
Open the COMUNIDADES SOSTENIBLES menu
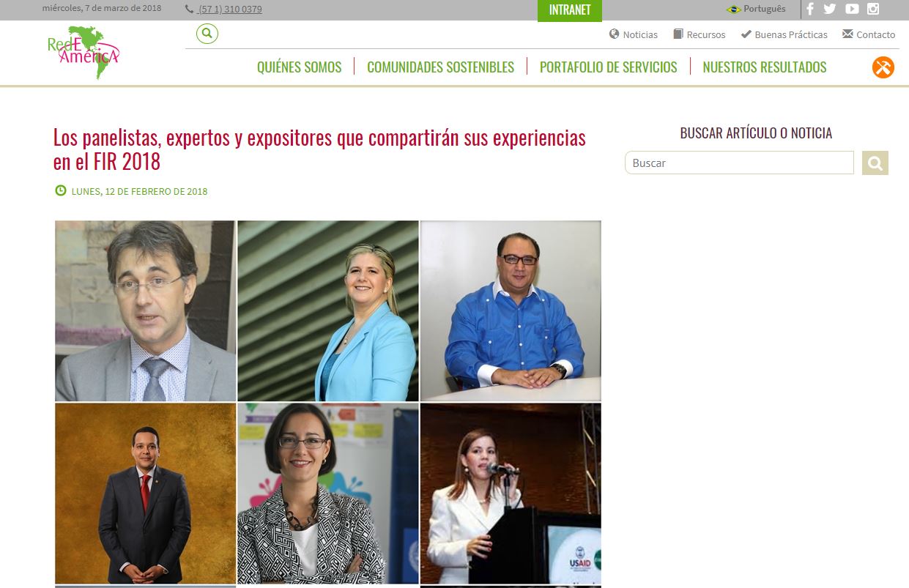(x=440, y=67)
